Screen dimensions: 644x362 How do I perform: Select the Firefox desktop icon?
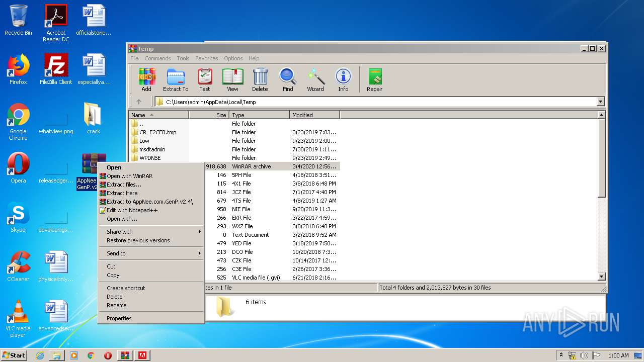point(18,69)
